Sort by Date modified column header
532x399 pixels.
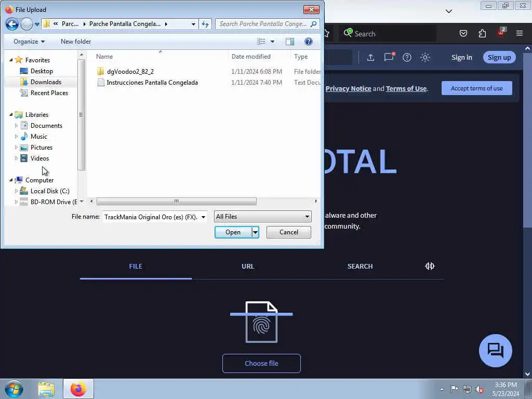251,56
